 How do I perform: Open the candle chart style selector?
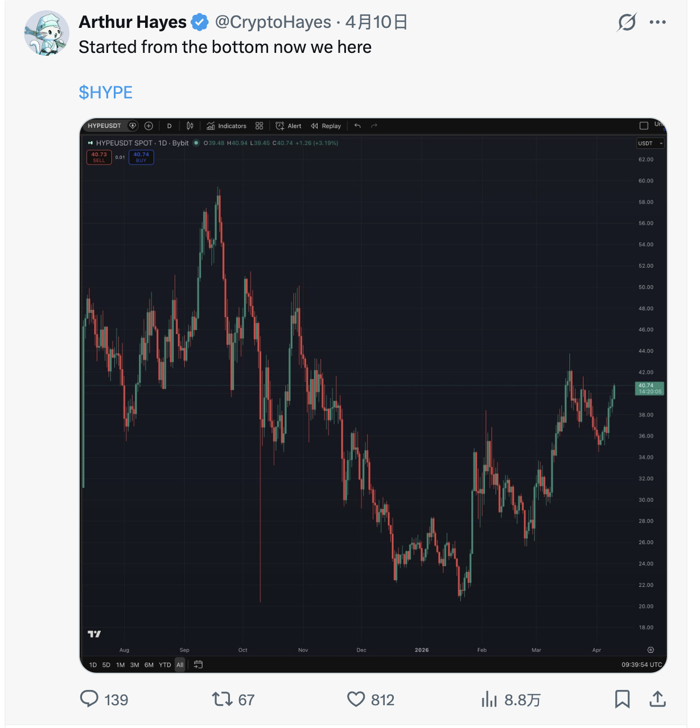point(189,126)
